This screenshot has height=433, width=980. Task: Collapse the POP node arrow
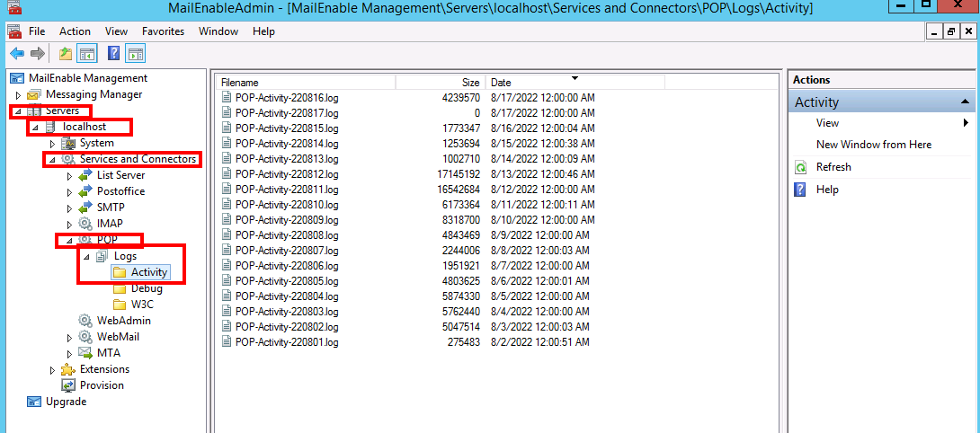[69, 241]
